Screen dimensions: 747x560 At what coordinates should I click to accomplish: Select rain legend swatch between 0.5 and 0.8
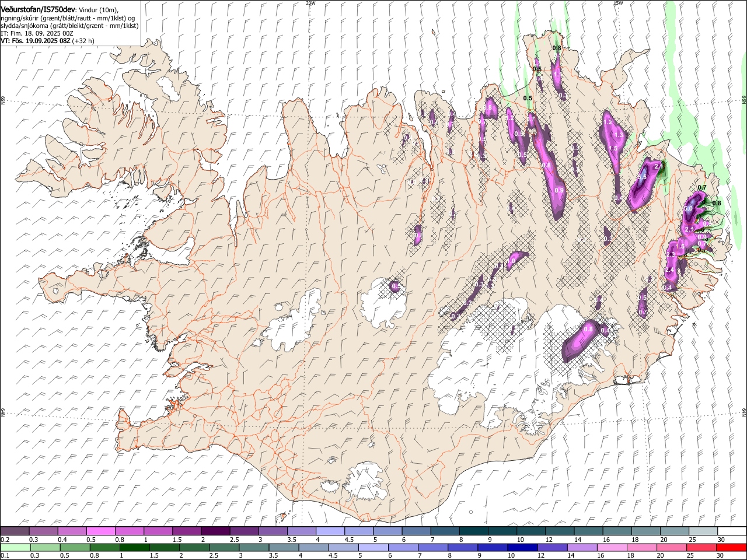coord(75,548)
